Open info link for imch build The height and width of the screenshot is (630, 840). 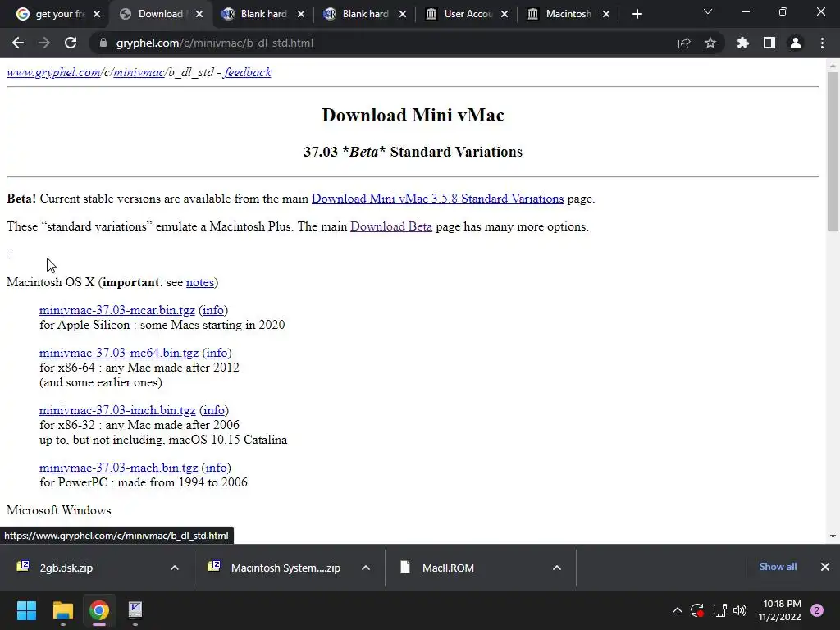pyautogui.click(x=214, y=410)
